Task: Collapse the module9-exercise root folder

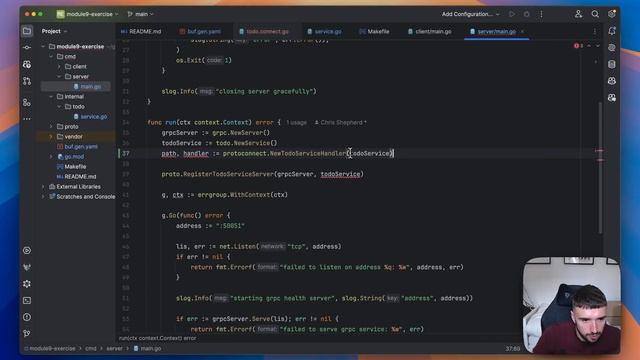Action: pyautogui.click(x=43, y=47)
